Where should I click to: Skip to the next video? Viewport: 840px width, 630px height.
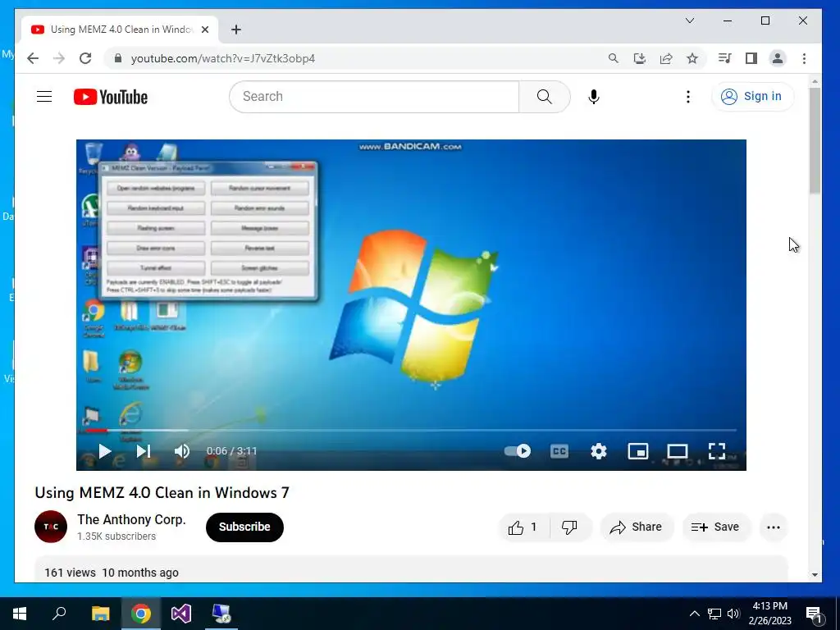click(144, 451)
